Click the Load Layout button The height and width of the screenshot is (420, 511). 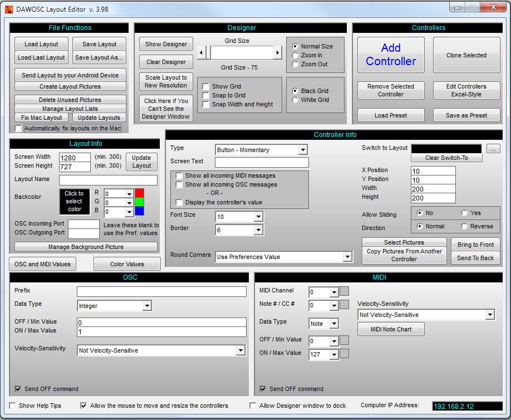(x=41, y=44)
